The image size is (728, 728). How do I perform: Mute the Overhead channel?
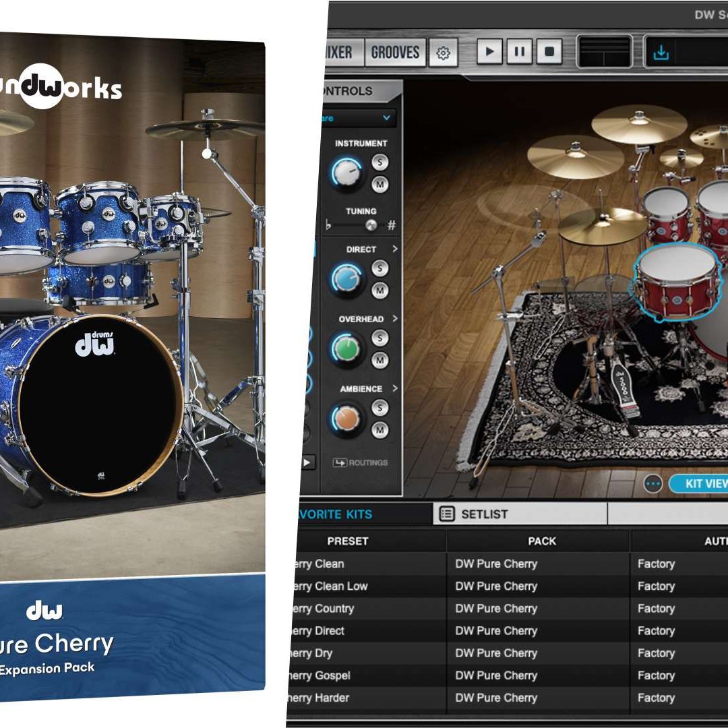380,360
